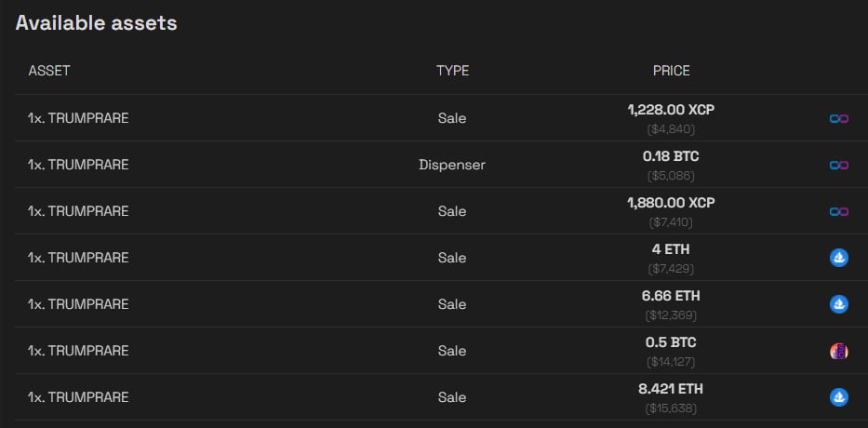
Task: Click the $5,086 dollar value
Action: [671, 176]
